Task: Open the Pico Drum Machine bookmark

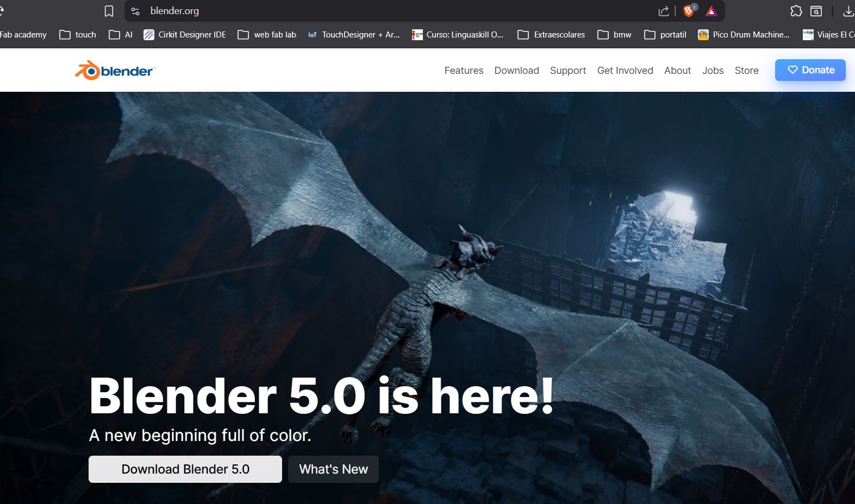Action: tap(744, 35)
